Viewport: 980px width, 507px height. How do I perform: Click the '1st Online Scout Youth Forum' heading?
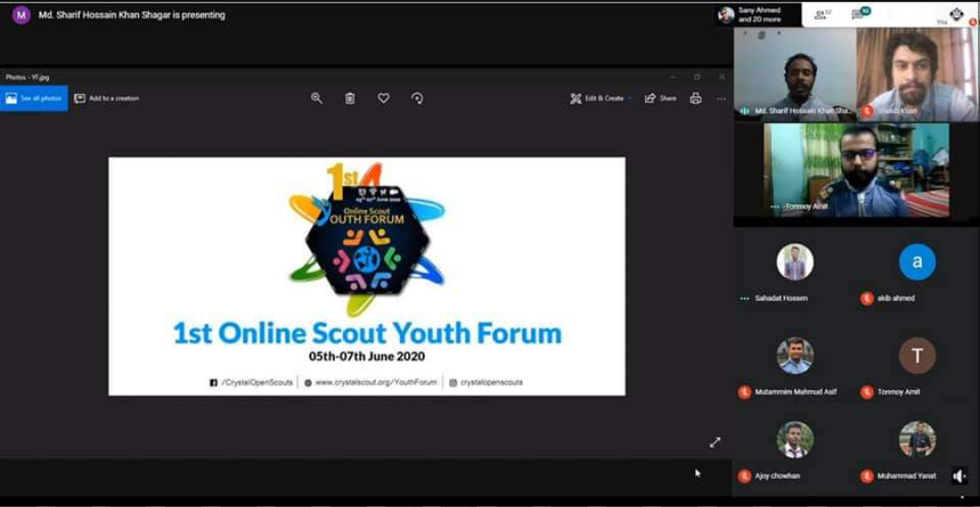(367, 333)
